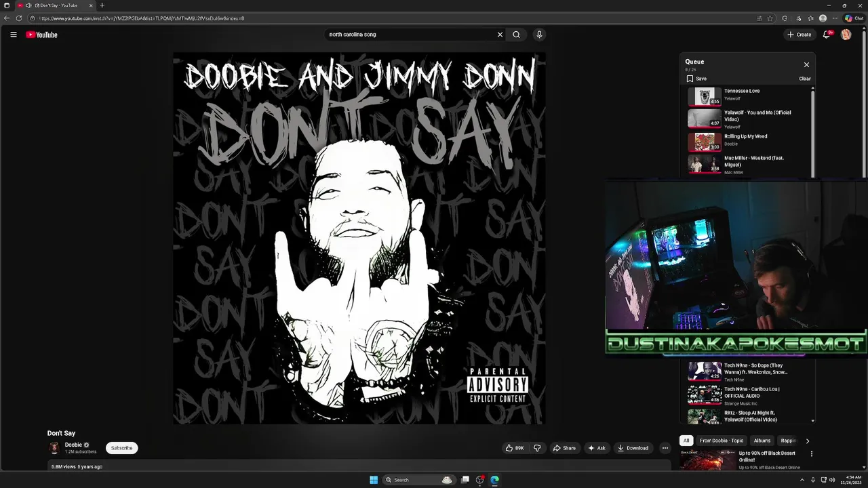Open browser settings and more menu
The height and width of the screenshot is (488, 868).
pyautogui.click(x=835, y=18)
